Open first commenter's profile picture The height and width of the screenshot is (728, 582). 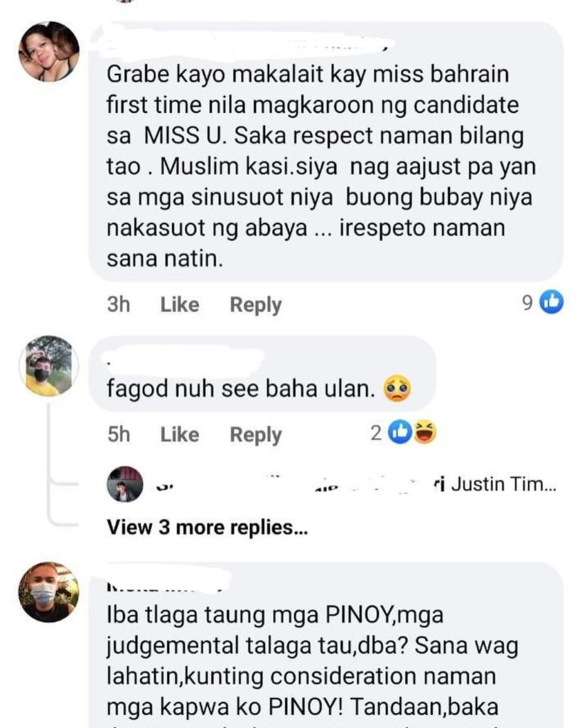coord(49,51)
